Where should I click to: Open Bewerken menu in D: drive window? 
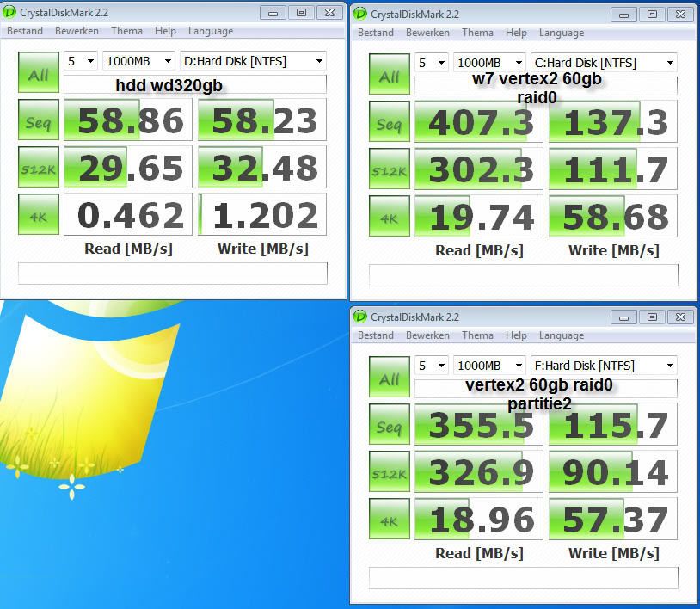(77, 31)
